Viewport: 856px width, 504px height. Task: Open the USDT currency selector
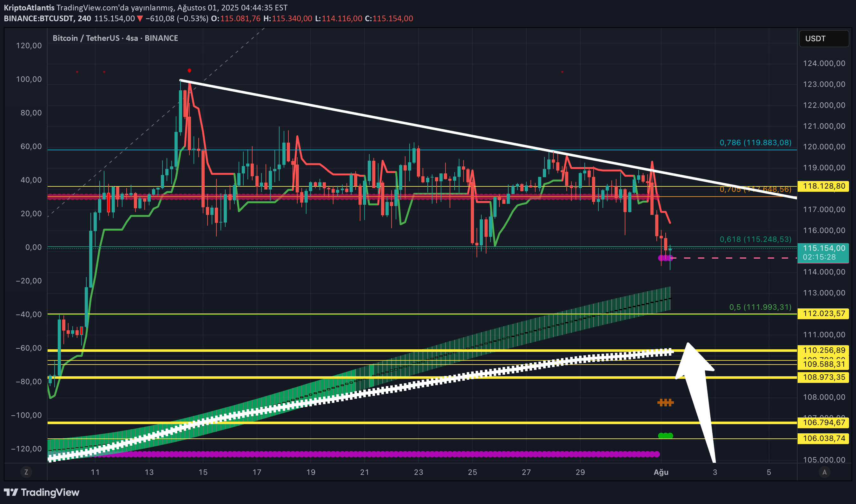tap(824, 38)
